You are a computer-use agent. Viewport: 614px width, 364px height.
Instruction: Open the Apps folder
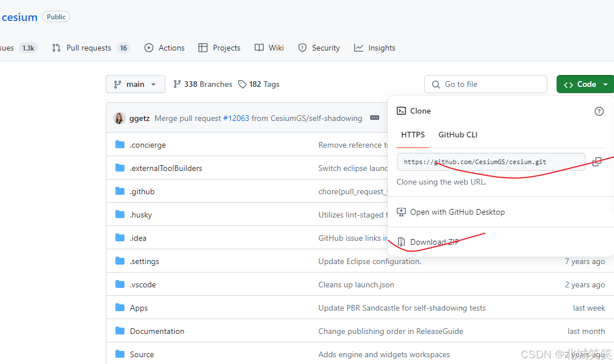coord(139,308)
